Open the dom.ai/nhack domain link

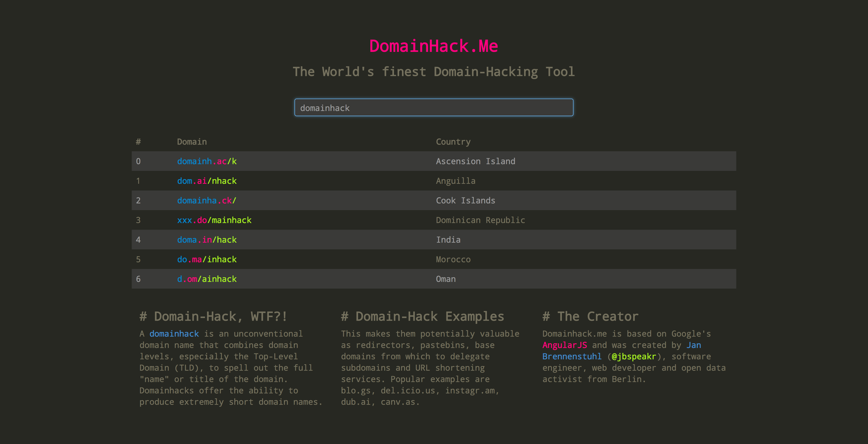207,181
